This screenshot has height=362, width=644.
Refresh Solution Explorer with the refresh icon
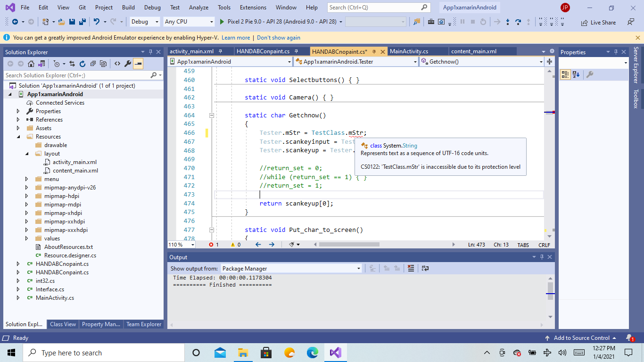(83, 64)
